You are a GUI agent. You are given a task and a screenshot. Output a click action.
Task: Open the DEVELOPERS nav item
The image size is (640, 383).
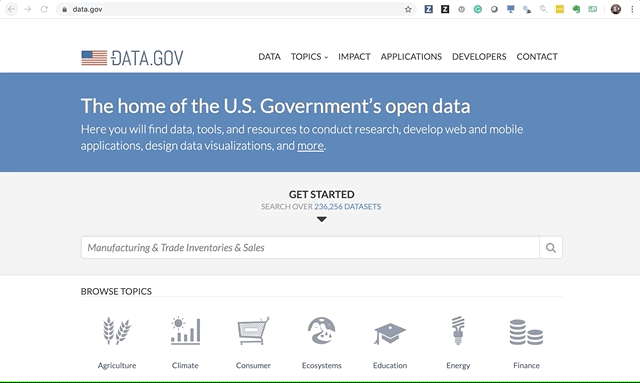coord(479,57)
